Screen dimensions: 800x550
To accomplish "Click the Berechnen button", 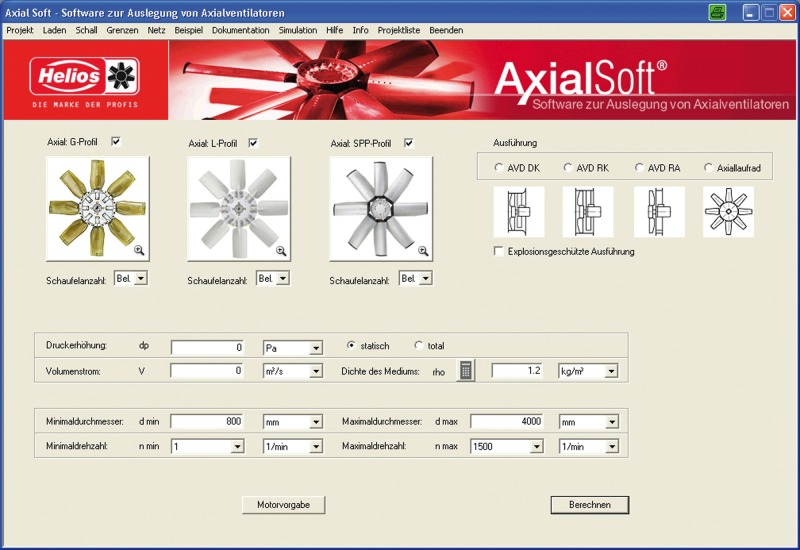I will (x=590, y=505).
